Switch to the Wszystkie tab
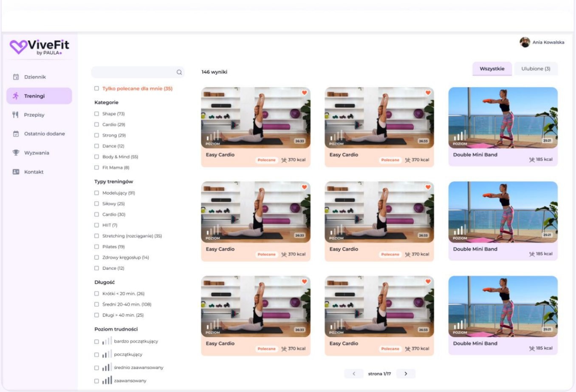The width and height of the screenshot is (576, 392). (x=492, y=69)
